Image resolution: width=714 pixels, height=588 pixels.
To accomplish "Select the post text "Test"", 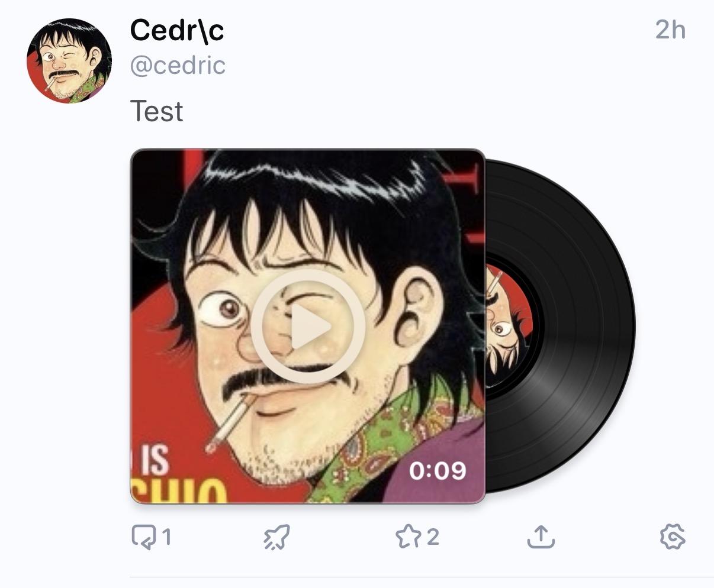I will [156, 111].
